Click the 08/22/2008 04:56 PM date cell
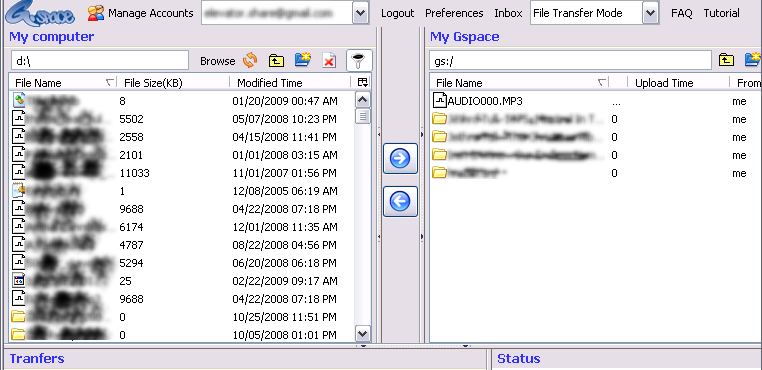This screenshot has height=370, width=762. [x=284, y=245]
